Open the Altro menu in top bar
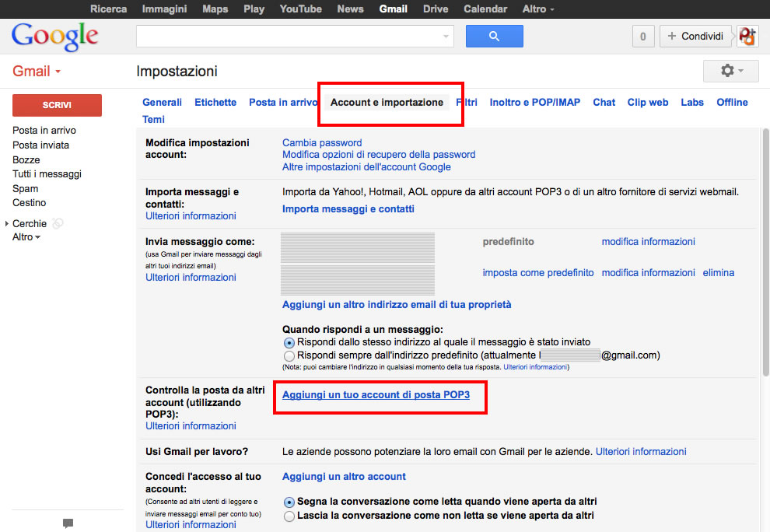The width and height of the screenshot is (770, 532). click(x=538, y=9)
